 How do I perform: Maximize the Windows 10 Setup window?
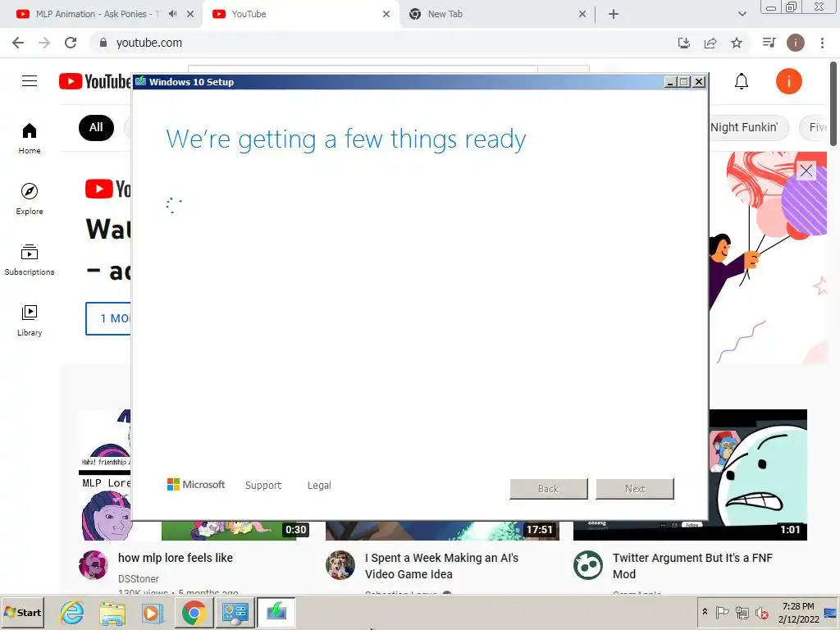tap(684, 82)
